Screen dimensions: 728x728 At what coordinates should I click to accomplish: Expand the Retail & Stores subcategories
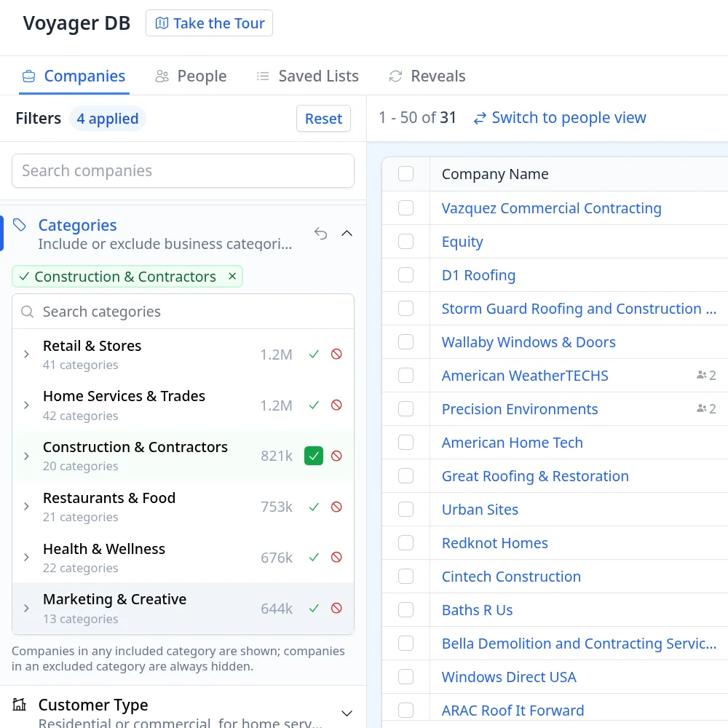[26, 355]
